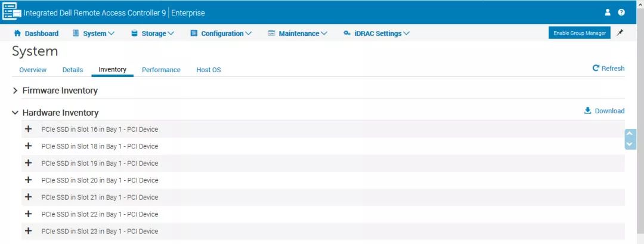Image resolution: width=644 pixels, height=244 pixels.
Task: Expand PCIe SSD in Slot 20 entry
Action: 29,180
